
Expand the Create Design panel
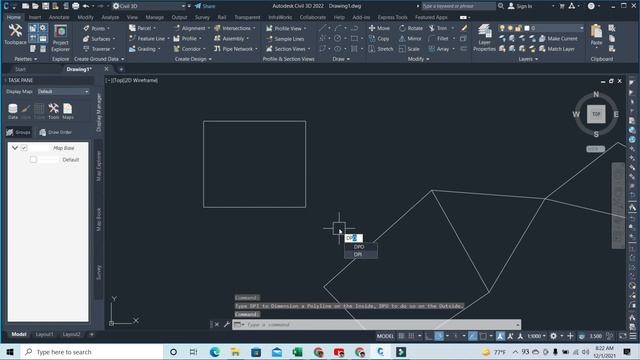point(193,59)
